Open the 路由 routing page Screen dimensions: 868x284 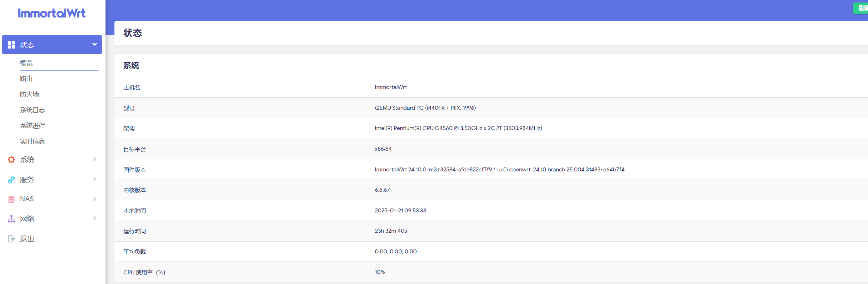tap(26, 79)
